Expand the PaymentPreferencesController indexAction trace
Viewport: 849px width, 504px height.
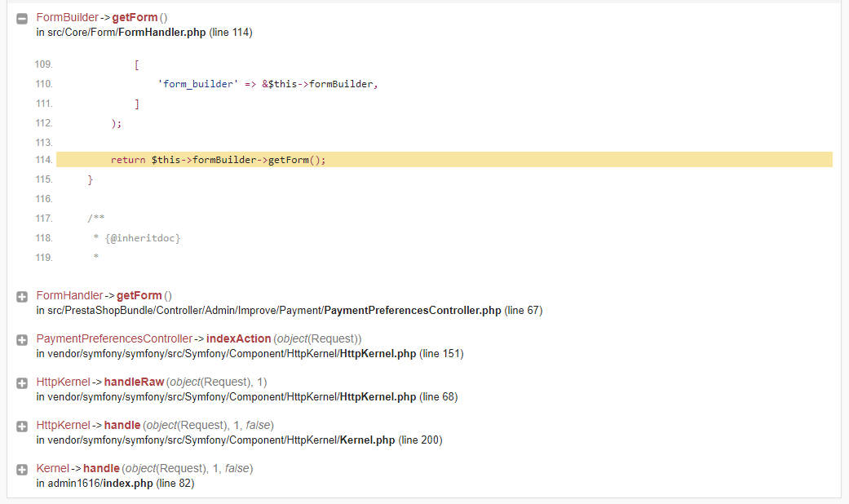coord(22,340)
